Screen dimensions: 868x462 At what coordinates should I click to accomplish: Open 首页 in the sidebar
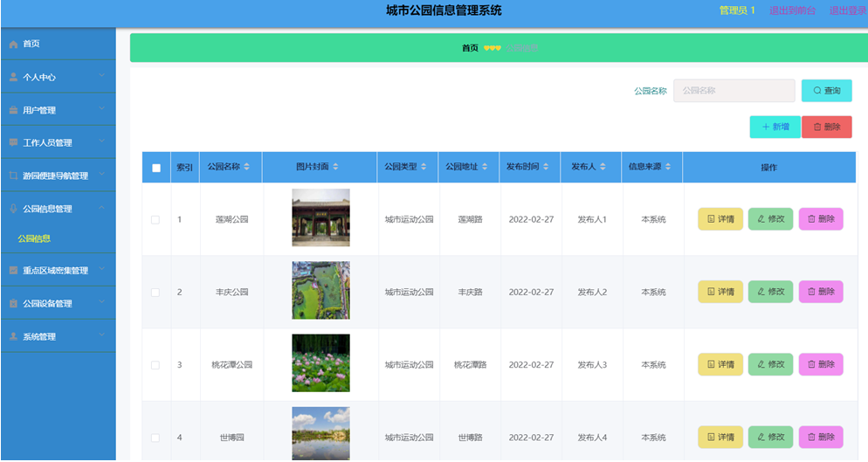59,45
